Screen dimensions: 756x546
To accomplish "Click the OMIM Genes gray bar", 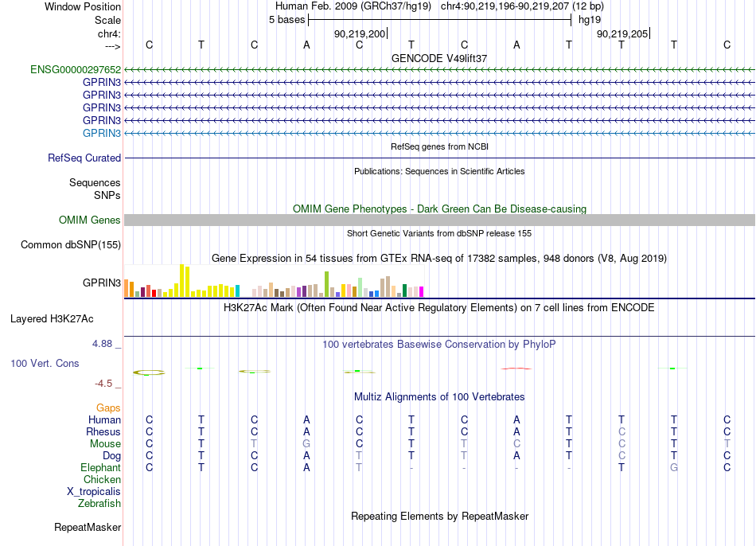I will pos(439,220).
